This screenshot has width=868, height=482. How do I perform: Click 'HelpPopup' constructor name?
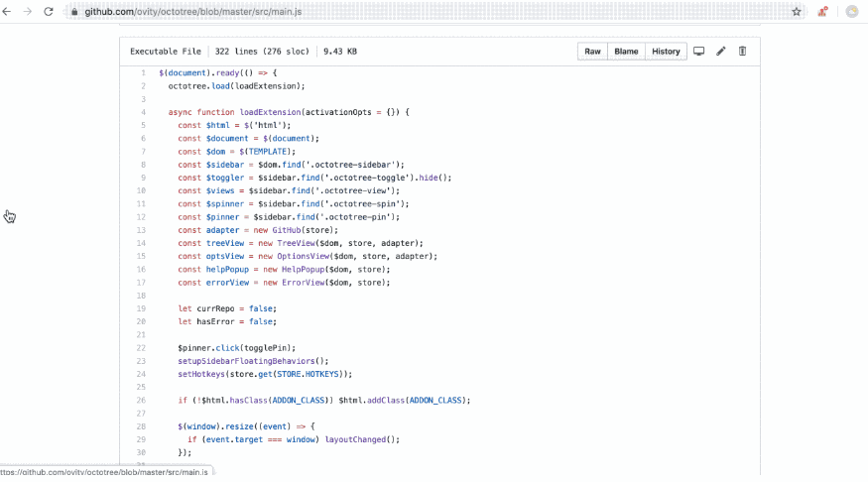[x=303, y=270]
